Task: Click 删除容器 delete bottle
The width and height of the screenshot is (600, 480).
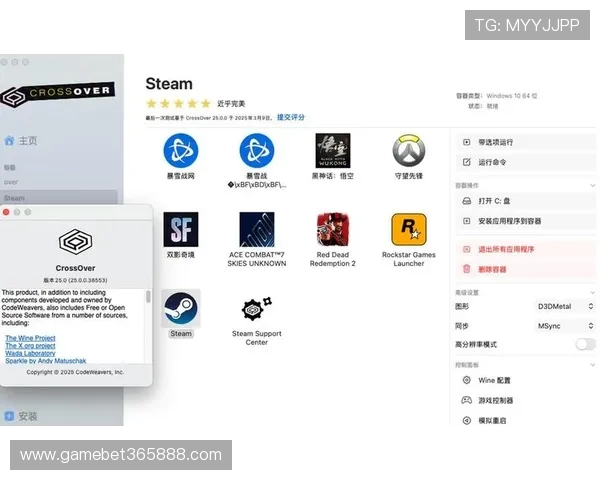Action: (x=525, y=269)
